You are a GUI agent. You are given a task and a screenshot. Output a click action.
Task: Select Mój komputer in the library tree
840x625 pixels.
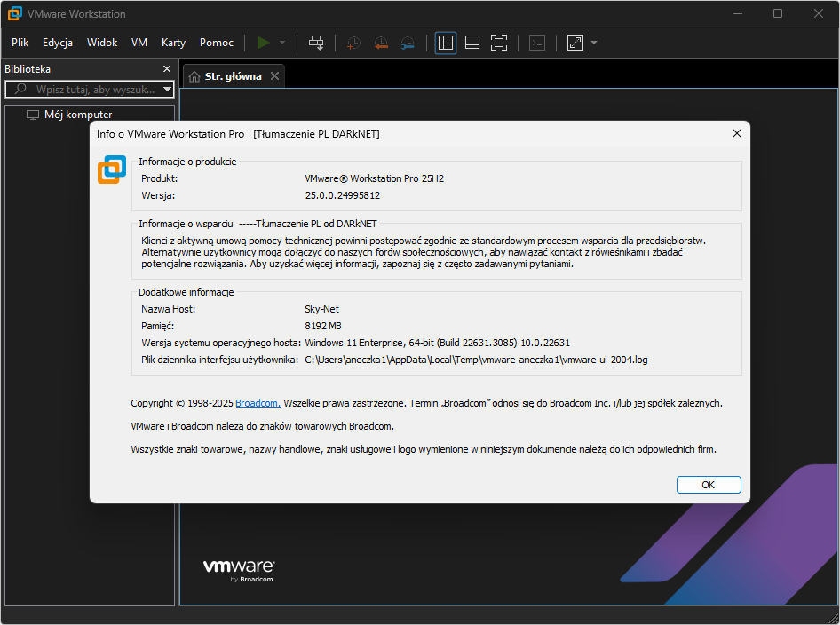pos(77,114)
